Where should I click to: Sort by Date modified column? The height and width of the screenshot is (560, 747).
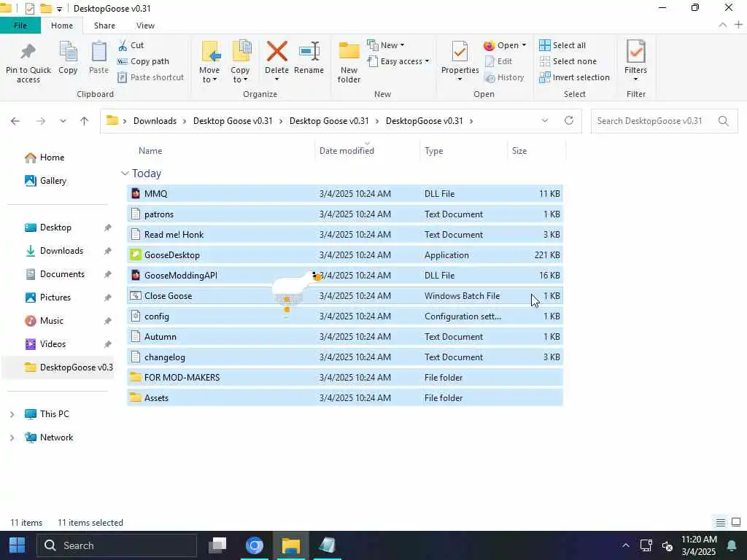point(347,151)
